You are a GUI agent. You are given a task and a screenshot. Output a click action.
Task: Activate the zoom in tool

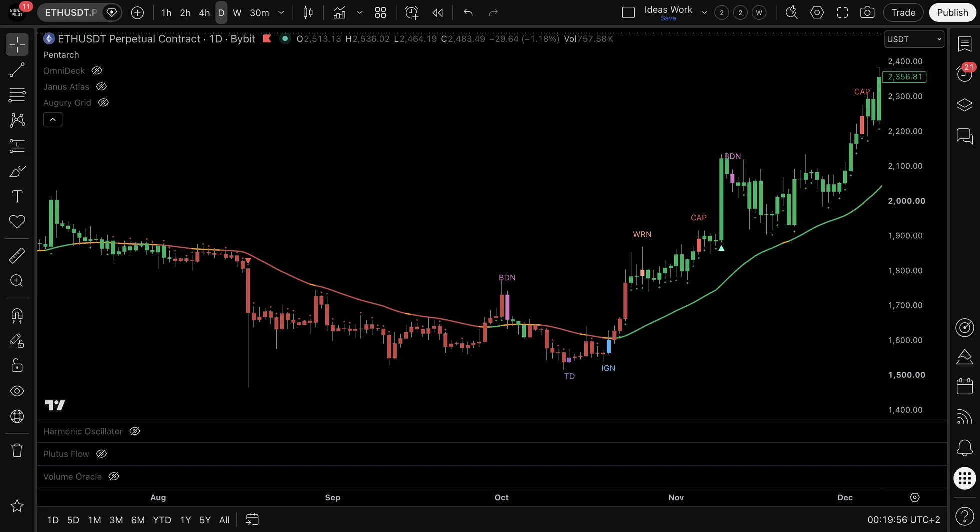coord(17,281)
